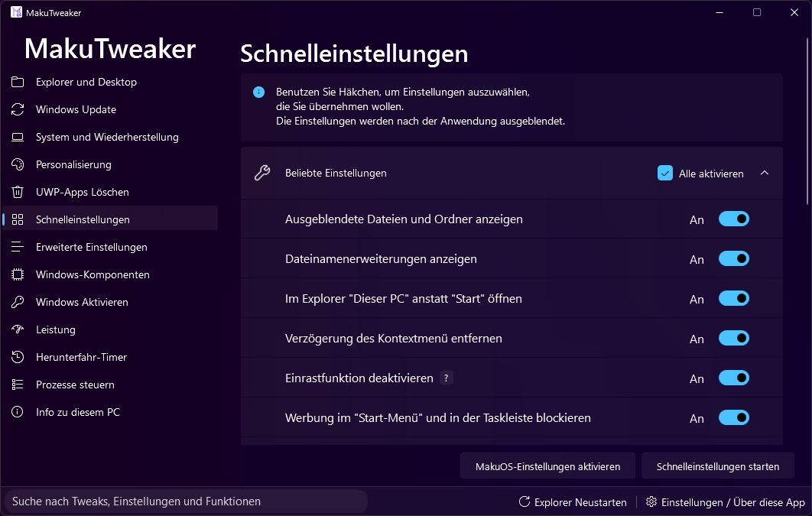Select Windows Aktivieren entry
This screenshot has width=812, height=516.
click(x=110, y=302)
